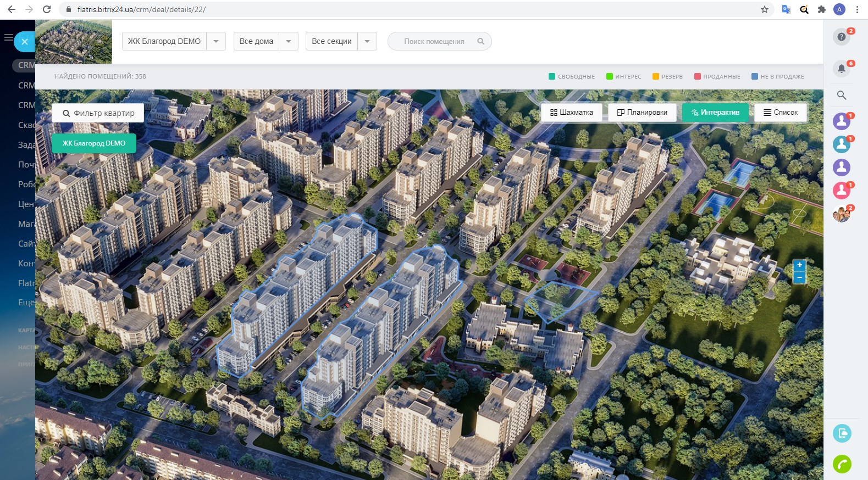
Task: Zoom in with the map plus button
Action: 799,265
